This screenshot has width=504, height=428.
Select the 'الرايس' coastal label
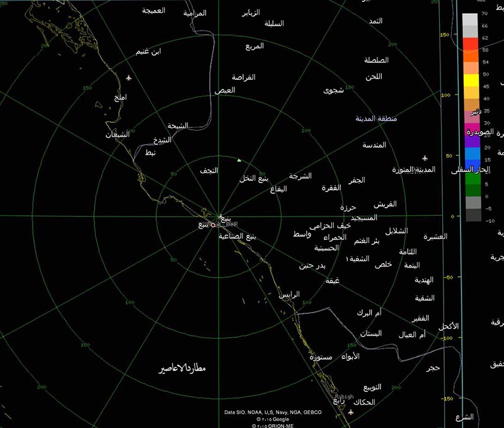(x=289, y=295)
